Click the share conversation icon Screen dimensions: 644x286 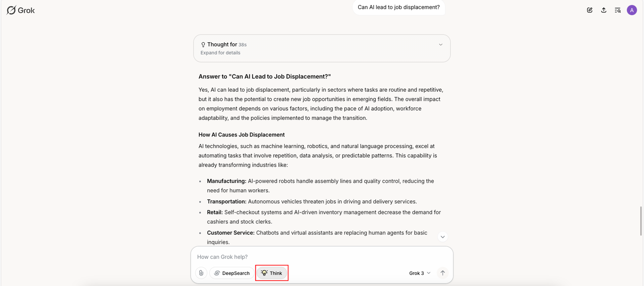click(604, 10)
